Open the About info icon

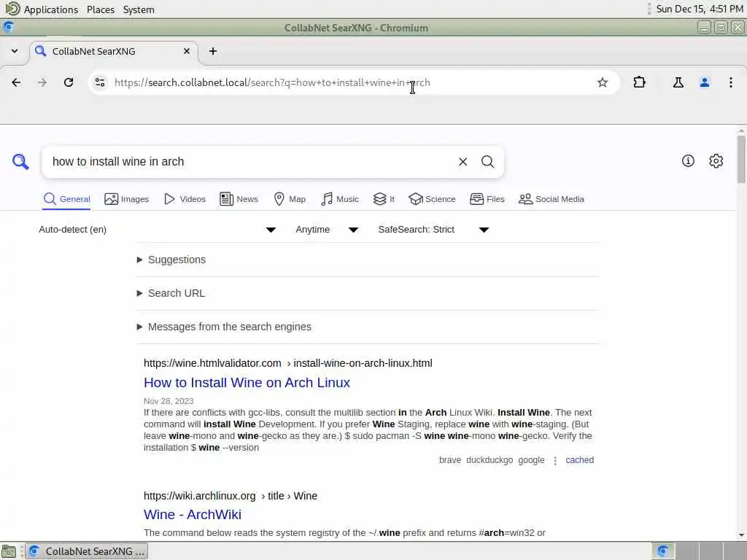[687, 161]
